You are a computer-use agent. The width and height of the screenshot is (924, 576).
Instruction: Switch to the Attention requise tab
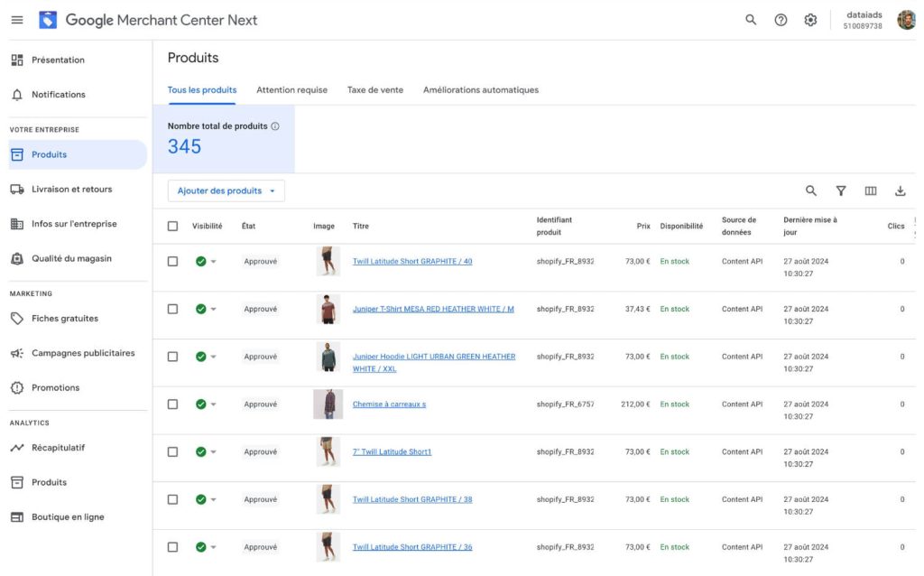pos(291,90)
